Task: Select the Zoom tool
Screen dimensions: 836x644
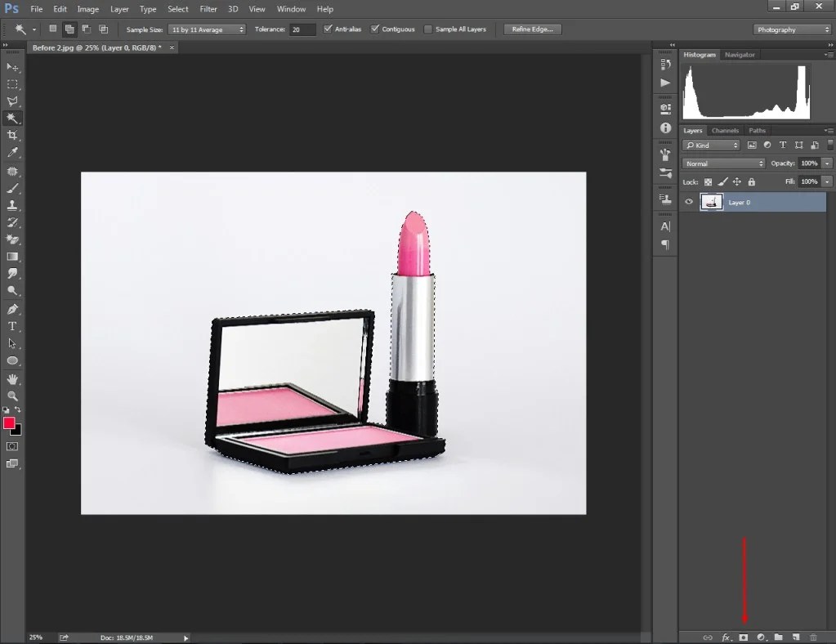Action: point(12,396)
